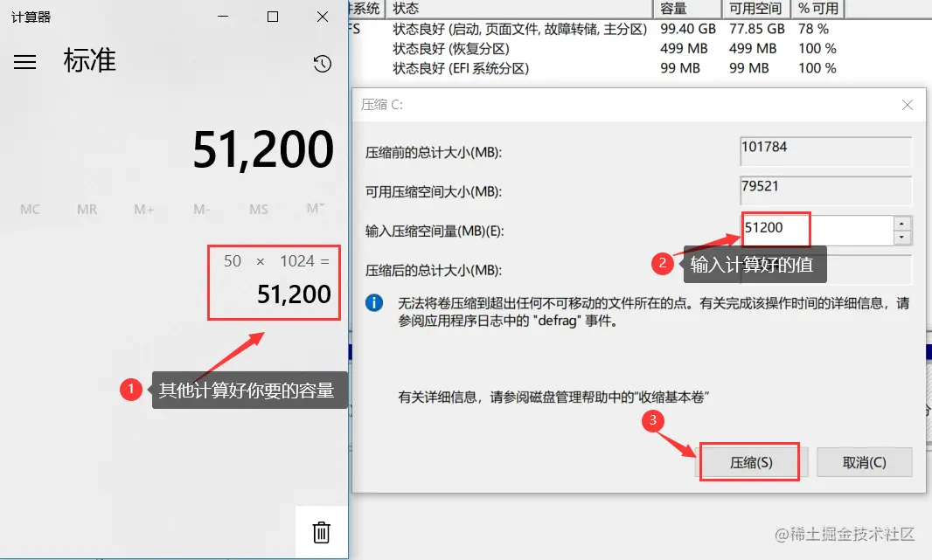Click the M+ memory add button
Screen dimensions: 932x560
(x=143, y=209)
